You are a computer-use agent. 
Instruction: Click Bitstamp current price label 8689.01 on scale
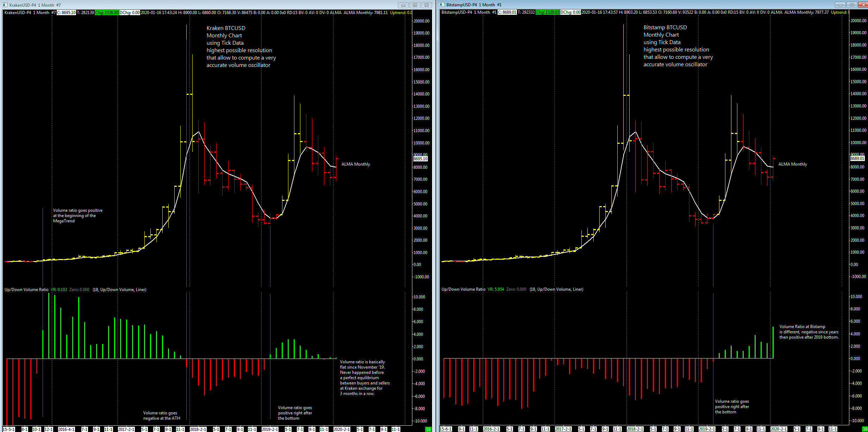pyautogui.click(x=857, y=159)
